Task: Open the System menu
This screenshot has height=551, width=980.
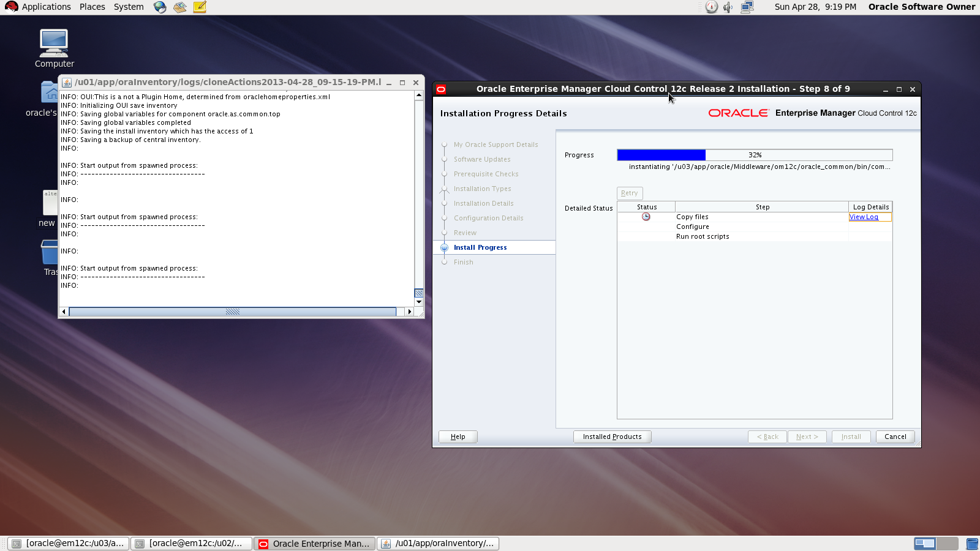Action: pyautogui.click(x=129, y=7)
